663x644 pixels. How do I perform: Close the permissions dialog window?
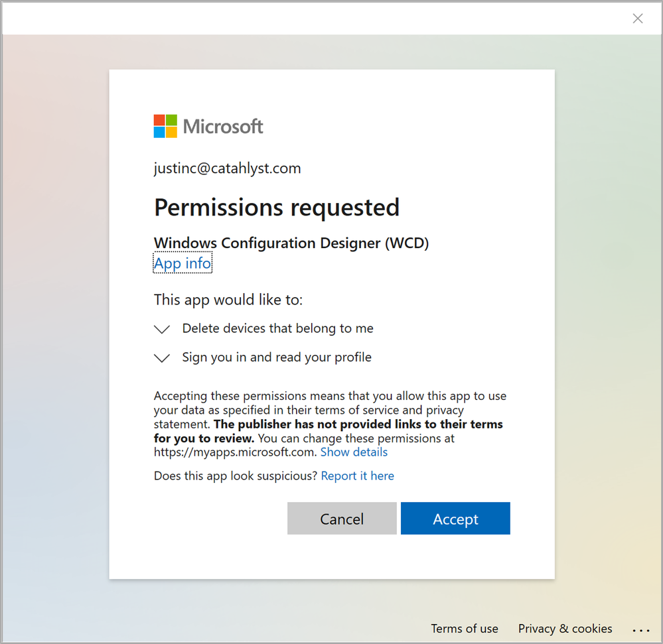click(638, 19)
